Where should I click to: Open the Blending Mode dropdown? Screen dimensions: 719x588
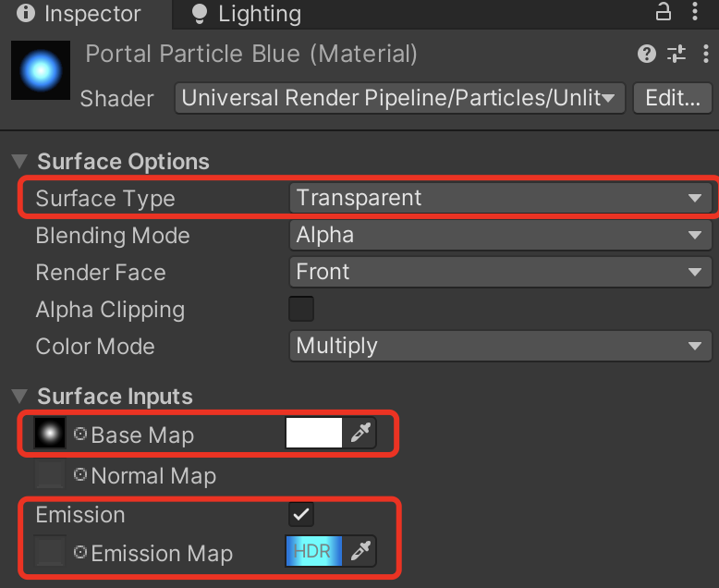(x=500, y=235)
